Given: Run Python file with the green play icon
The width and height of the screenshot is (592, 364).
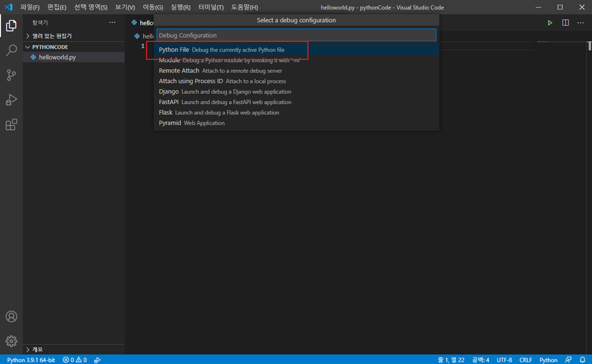Looking at the screenshot, I should (x=549, y=23).
